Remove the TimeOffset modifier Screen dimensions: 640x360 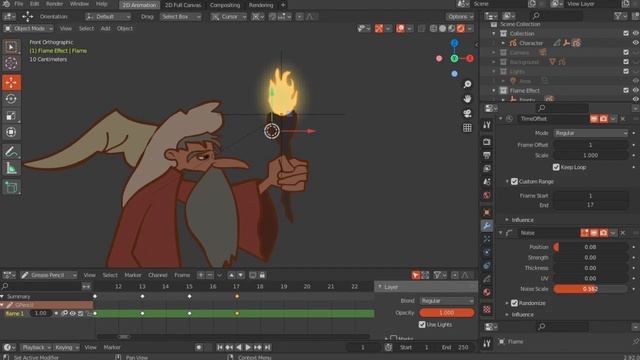tap(623, 119)
